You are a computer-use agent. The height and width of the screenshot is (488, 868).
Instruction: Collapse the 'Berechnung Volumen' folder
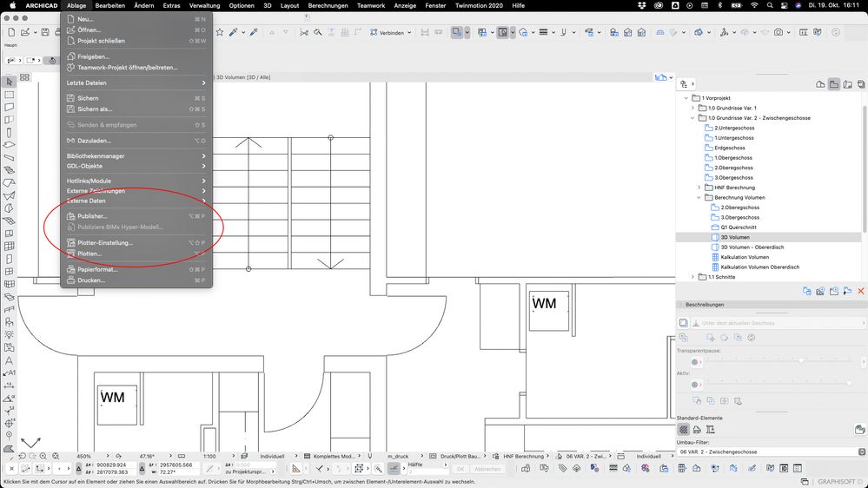699,197
